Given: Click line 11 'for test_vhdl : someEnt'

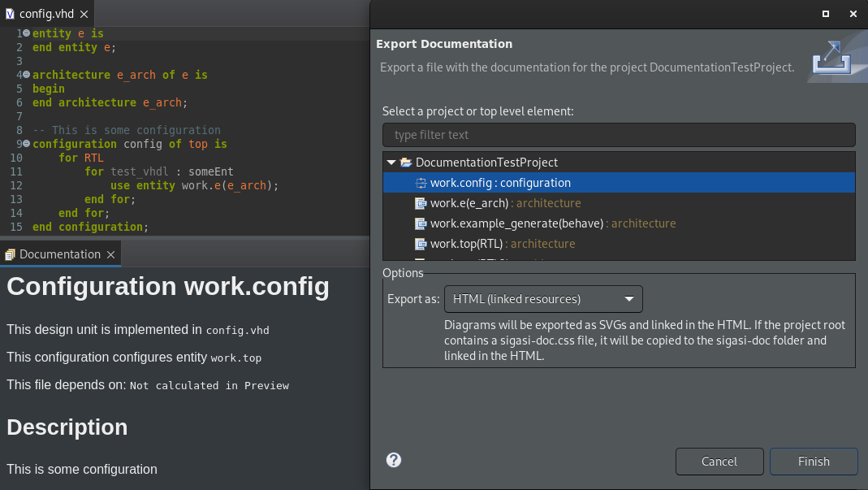Looking at the screenshot, I should point(159,171).
